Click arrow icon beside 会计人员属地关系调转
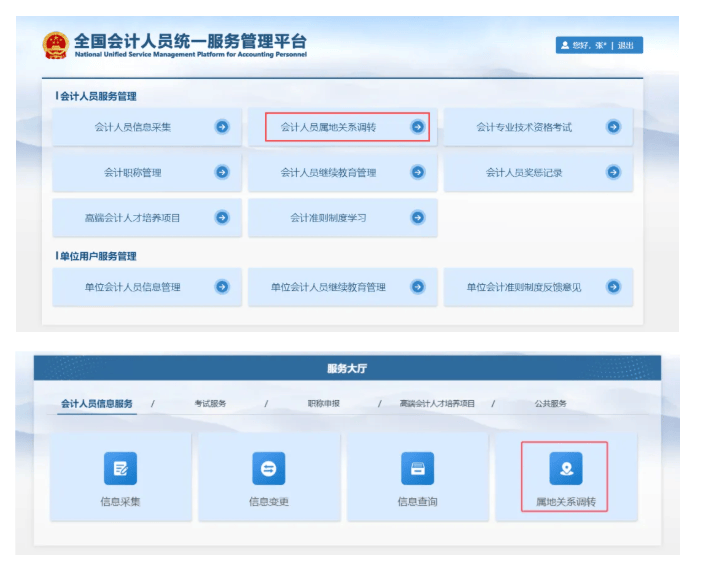 [417, 127]
